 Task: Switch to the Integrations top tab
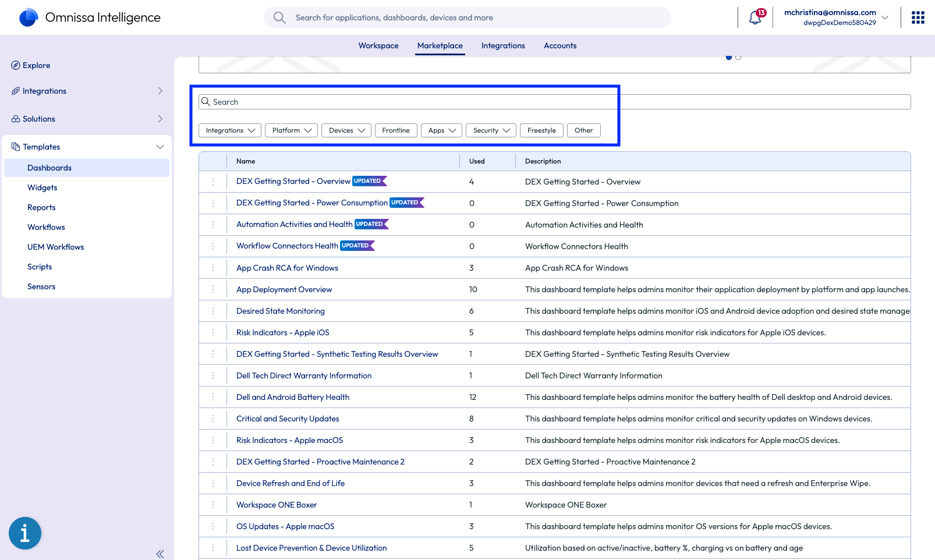pyautogui.click(x=503, y=45)
